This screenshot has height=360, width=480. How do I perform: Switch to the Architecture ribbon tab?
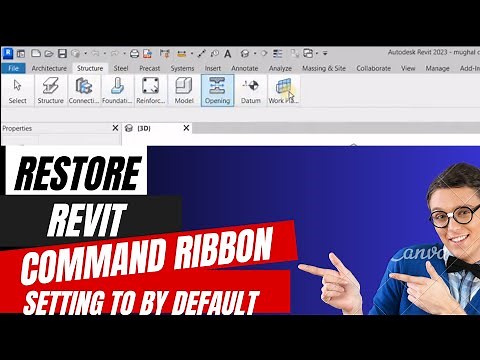coord(49,68)
